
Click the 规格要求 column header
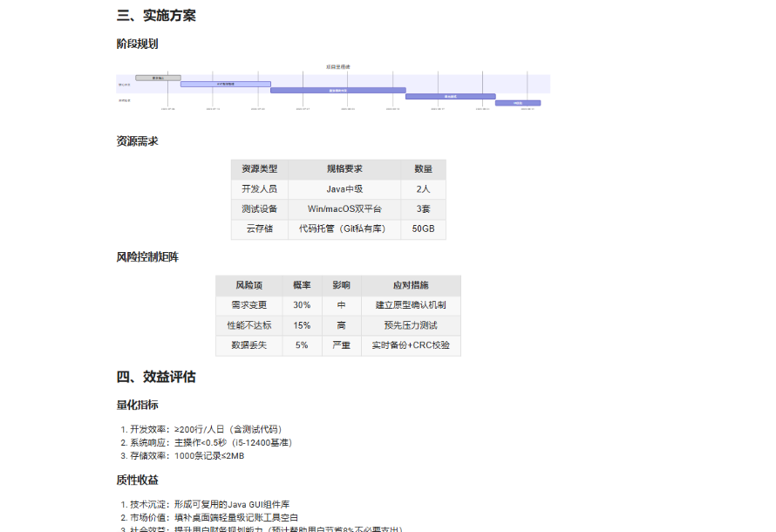coord(344,169)
